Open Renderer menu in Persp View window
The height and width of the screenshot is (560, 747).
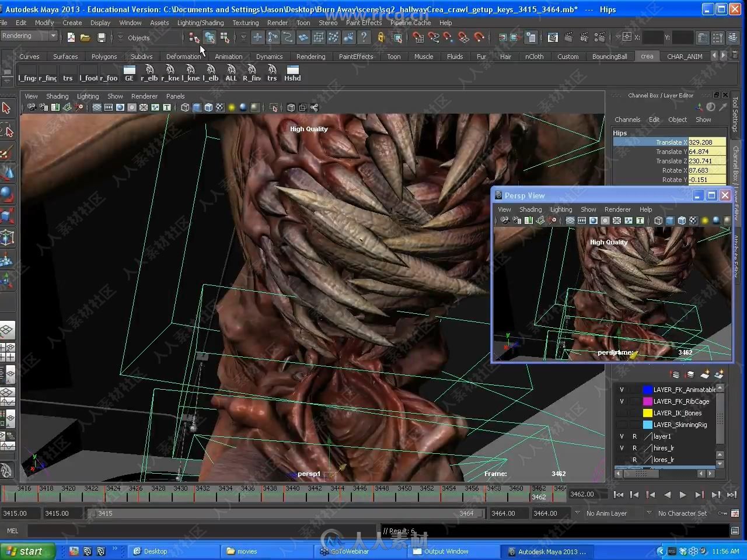[x=617, y=209]
